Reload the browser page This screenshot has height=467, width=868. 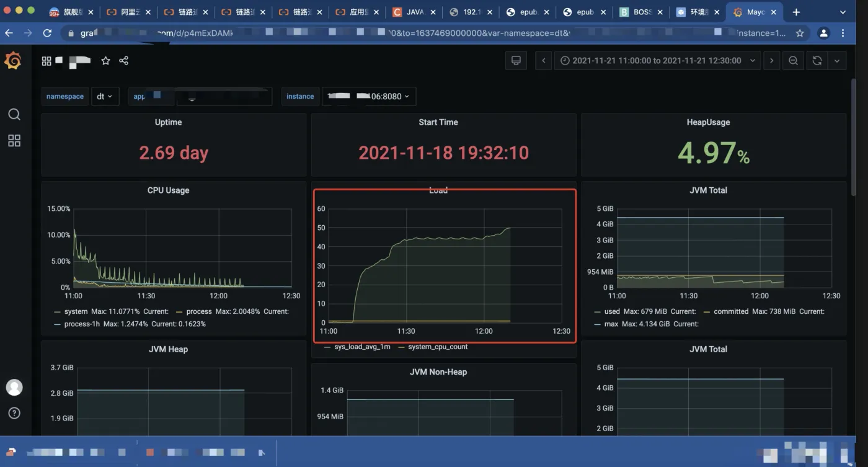tap(47, 33)
